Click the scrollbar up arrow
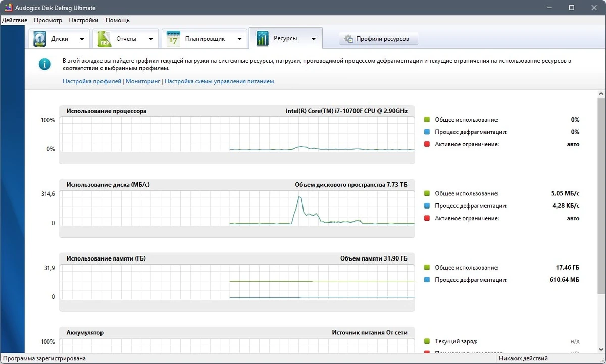The height and width of the screenshot is (364, 606). pos(601,95)
